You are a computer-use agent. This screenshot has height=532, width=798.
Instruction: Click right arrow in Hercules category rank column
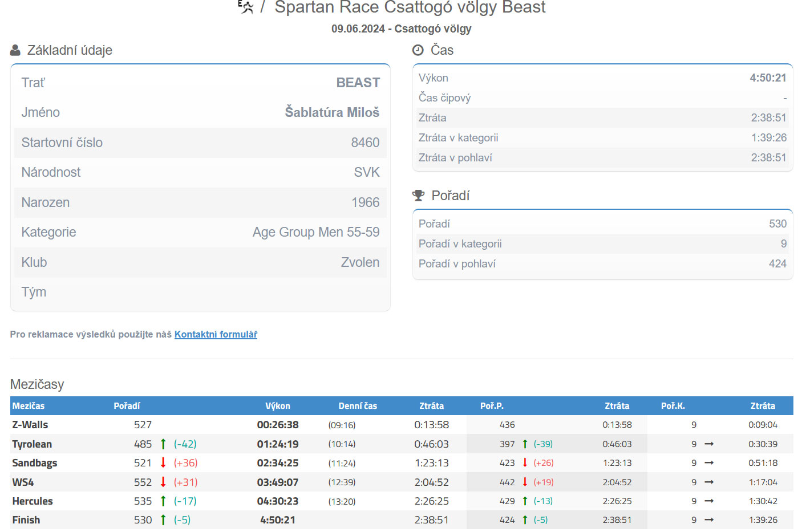tap(709, 501)
